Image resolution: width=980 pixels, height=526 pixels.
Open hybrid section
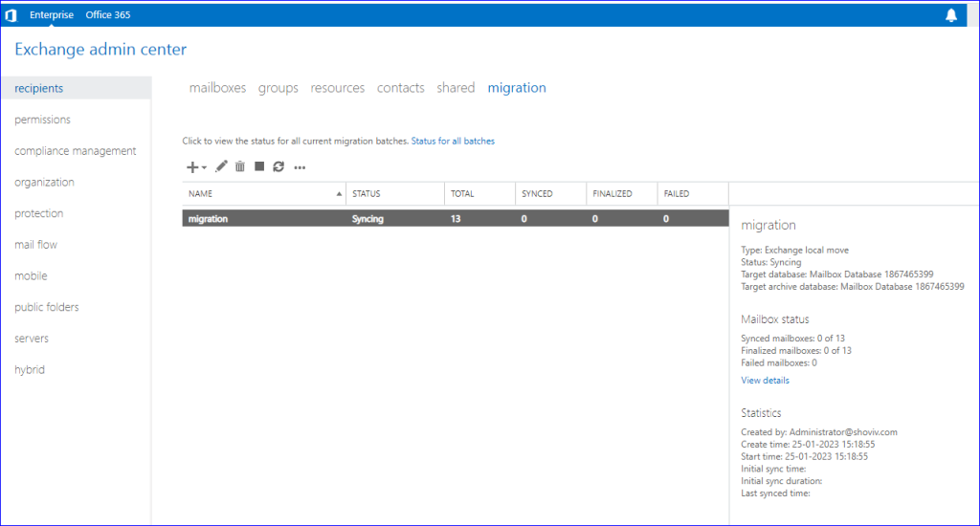(x=30, y=369)
